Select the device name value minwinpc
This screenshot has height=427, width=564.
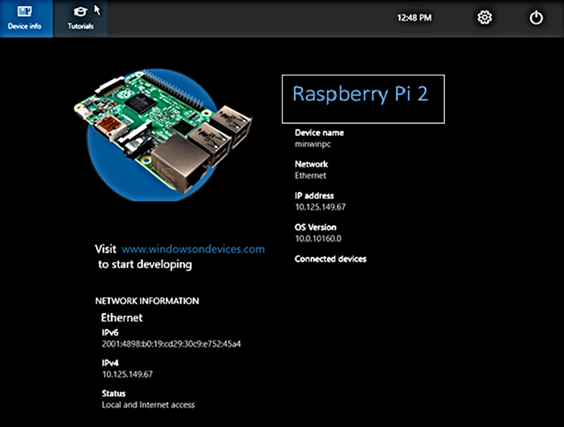coord(313,144)
